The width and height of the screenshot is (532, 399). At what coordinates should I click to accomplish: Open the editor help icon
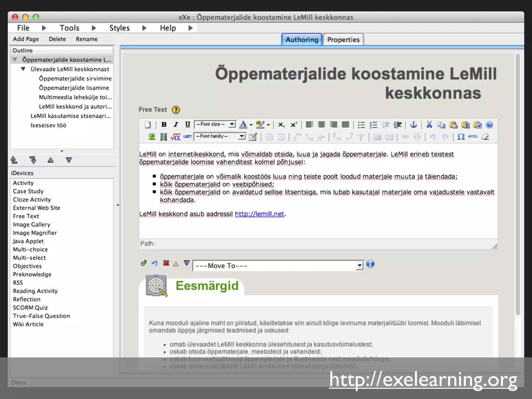[489, 125]
